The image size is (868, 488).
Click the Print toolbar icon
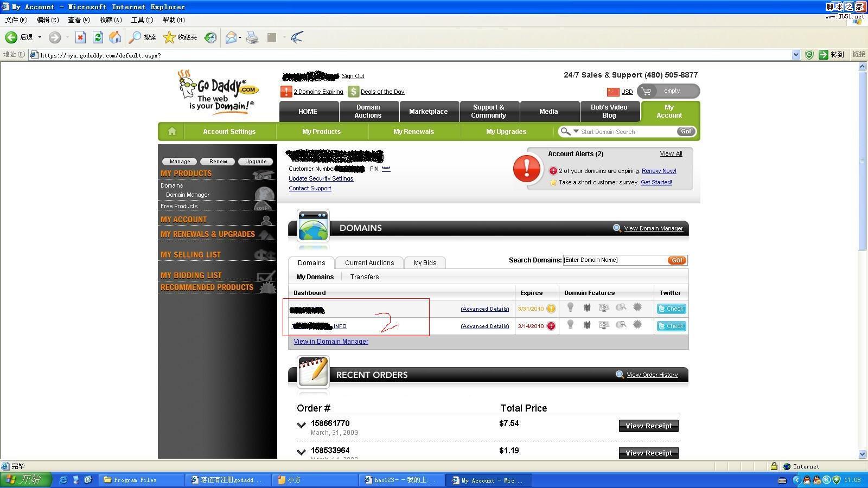(252, 37)
